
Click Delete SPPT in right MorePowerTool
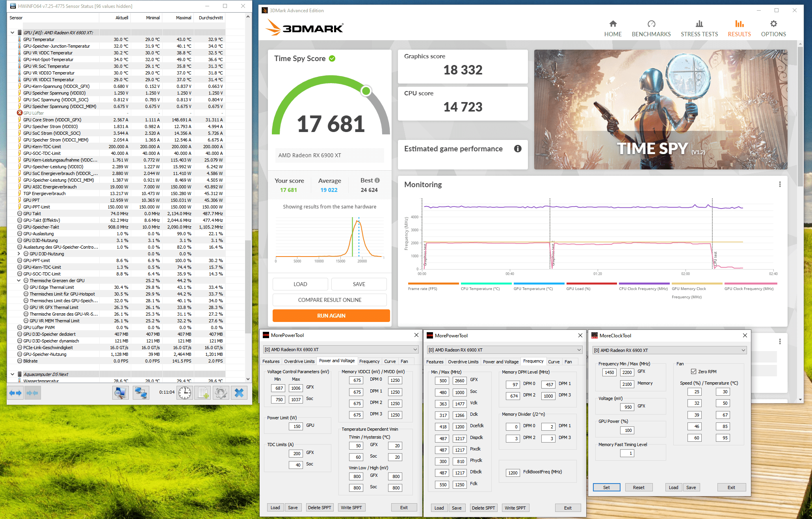483,508
